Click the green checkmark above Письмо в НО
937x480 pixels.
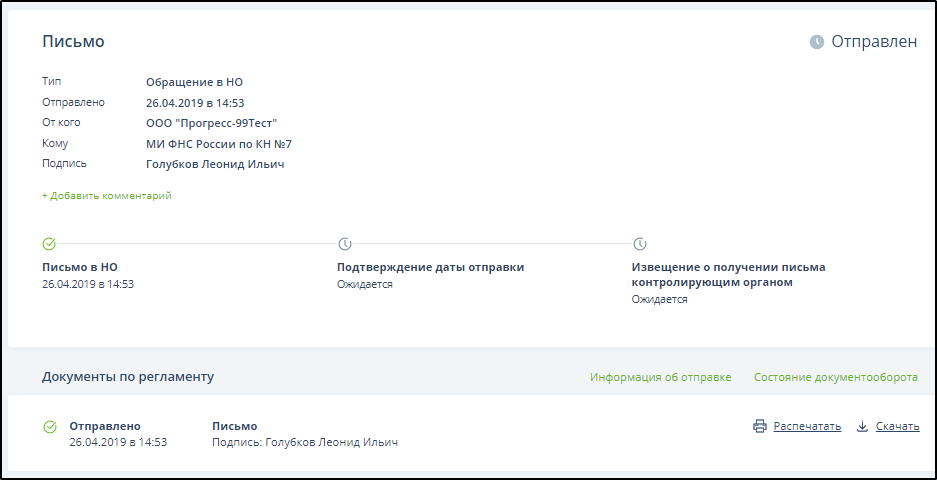(x=49, y=243)
